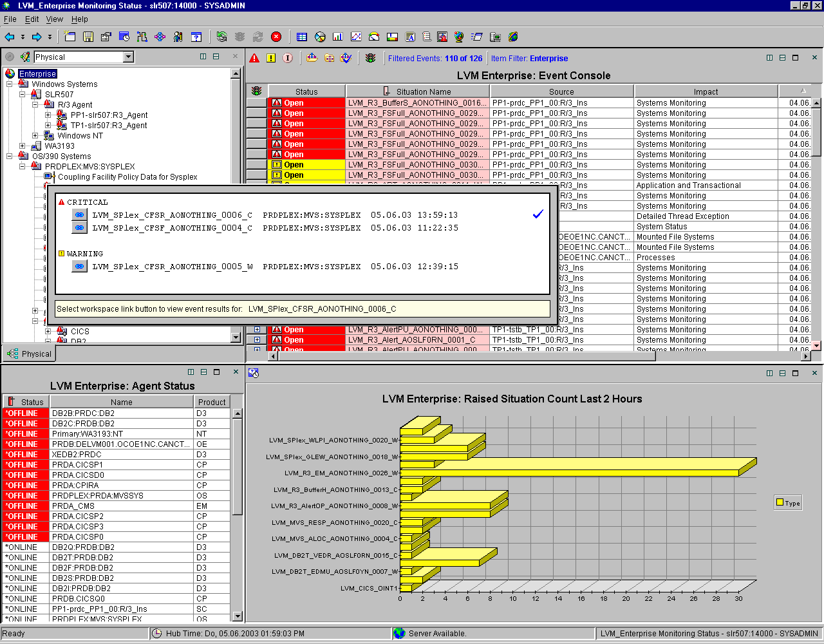Toggle the check-mark acknowledged events filter
Viewport: 824px width, 644px height.
click(x=346, y=58)
